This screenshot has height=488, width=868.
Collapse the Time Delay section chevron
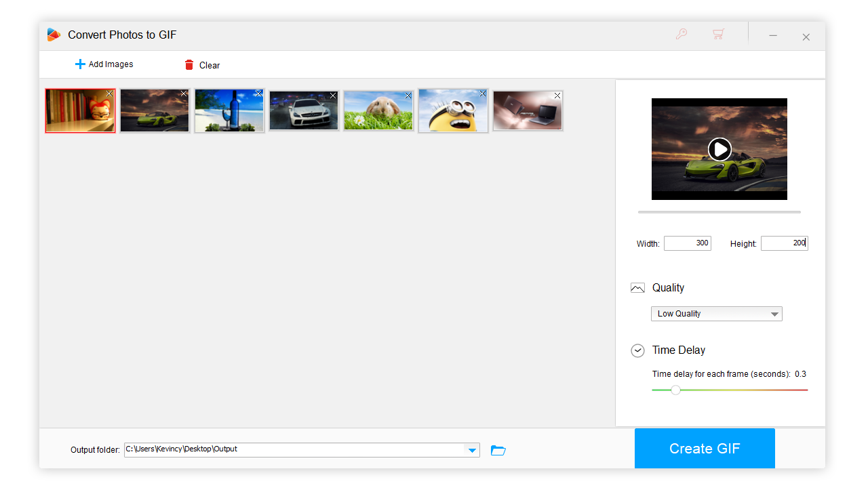pos(637,350)
